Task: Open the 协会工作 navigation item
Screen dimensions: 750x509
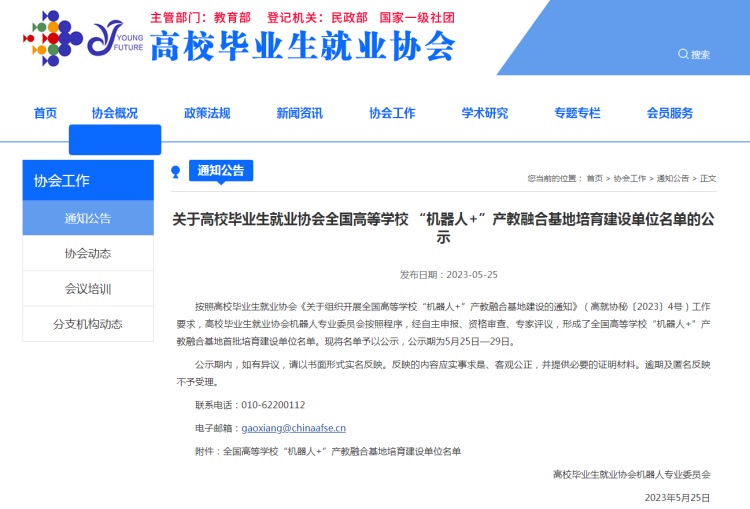Action: coord(392,113)
